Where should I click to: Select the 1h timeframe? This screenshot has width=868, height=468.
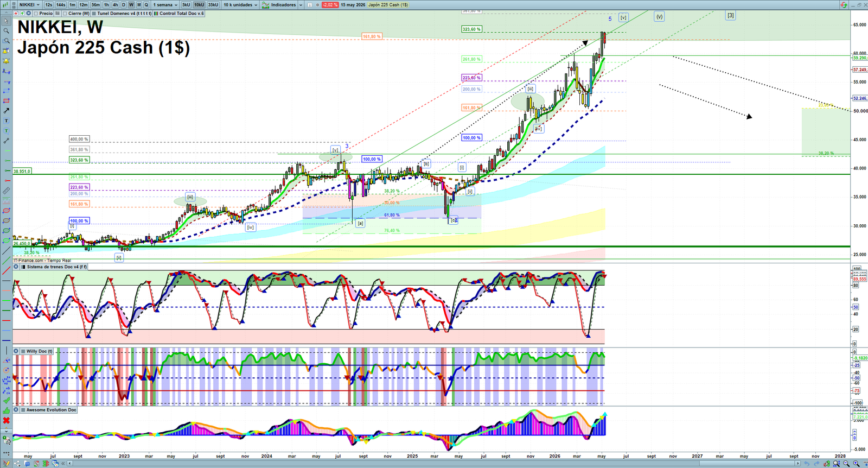(106, 5)
